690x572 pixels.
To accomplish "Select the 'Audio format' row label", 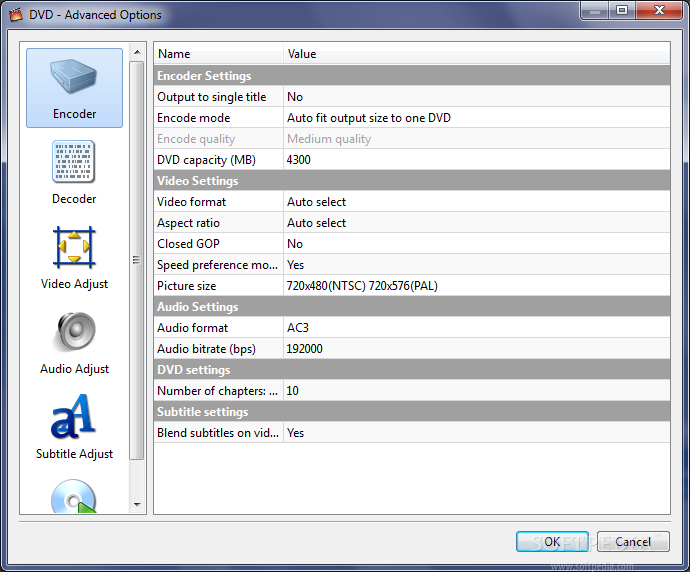I will pyautogui.click(x=192, y=328).
